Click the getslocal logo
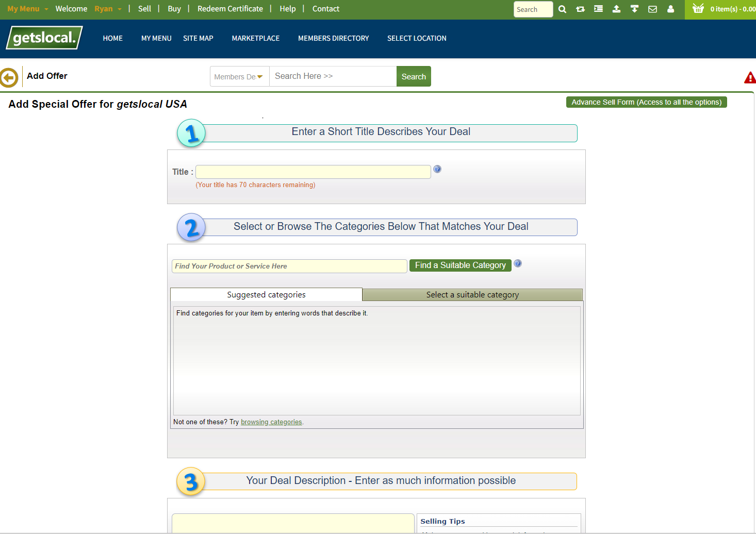The width and height of the screenshot is (756, 534). point(44,38)
